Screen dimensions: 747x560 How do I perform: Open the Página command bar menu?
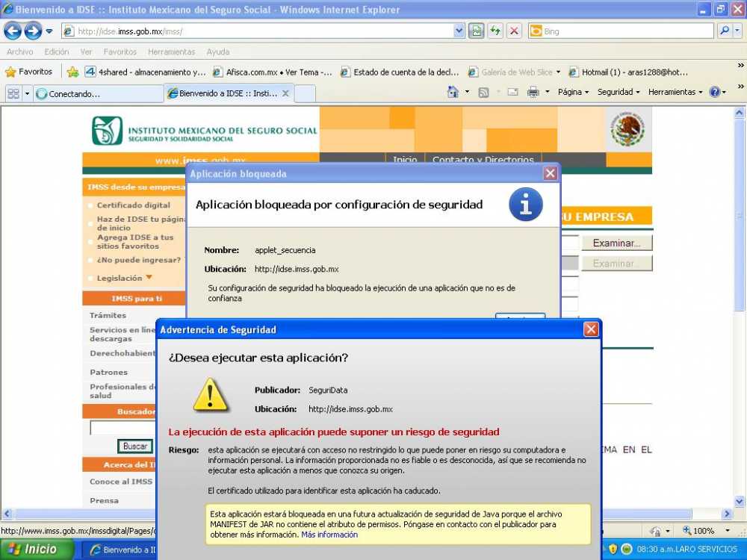tap(573, 92)
